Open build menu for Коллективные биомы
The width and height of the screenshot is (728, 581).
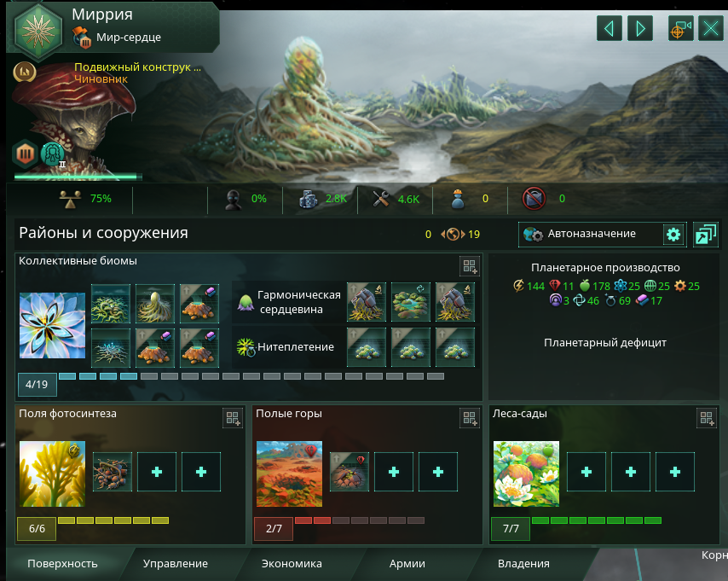[x=470, y=266]
